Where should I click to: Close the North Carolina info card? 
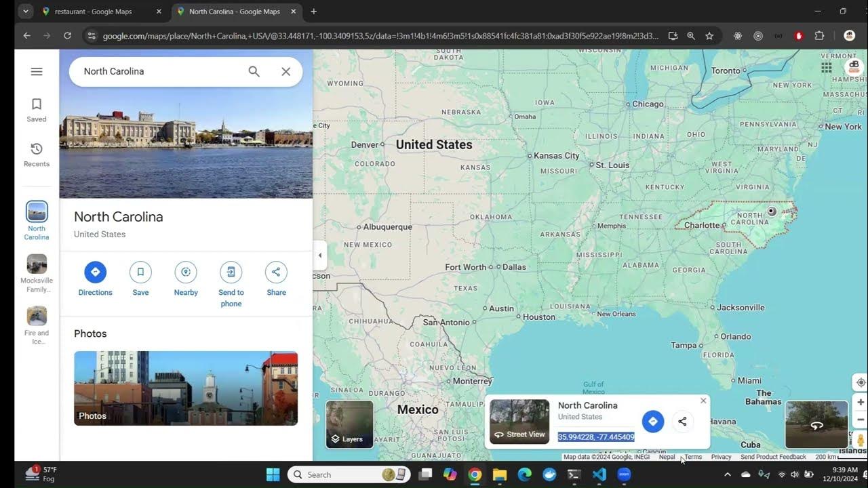click(703, 401)
